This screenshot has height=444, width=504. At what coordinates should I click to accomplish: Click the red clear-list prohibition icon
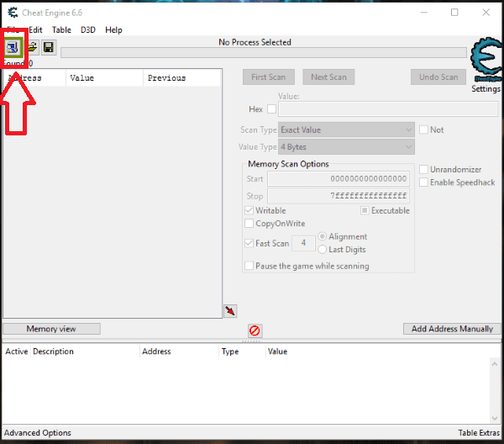[255, 330]
